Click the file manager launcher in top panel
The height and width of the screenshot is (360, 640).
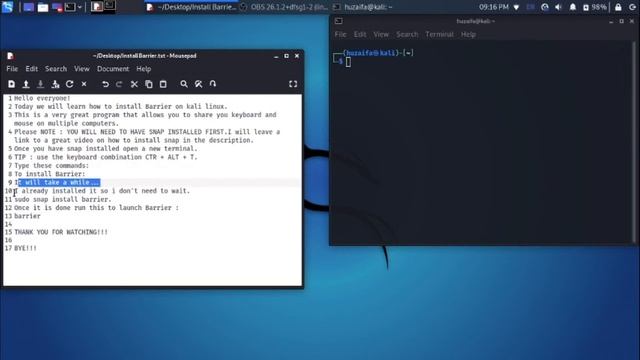[43, 7]
